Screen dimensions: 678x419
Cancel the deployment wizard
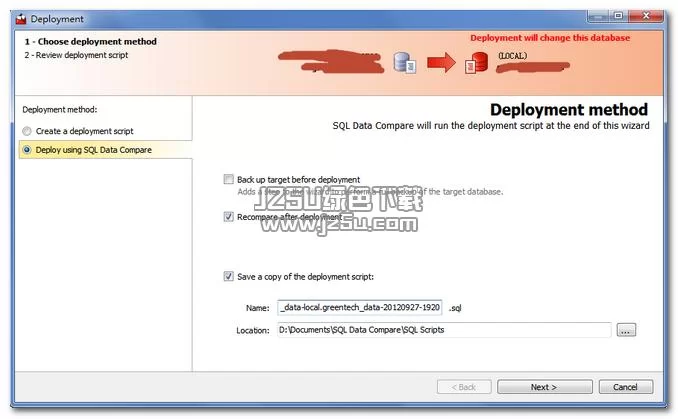point(625,387)
